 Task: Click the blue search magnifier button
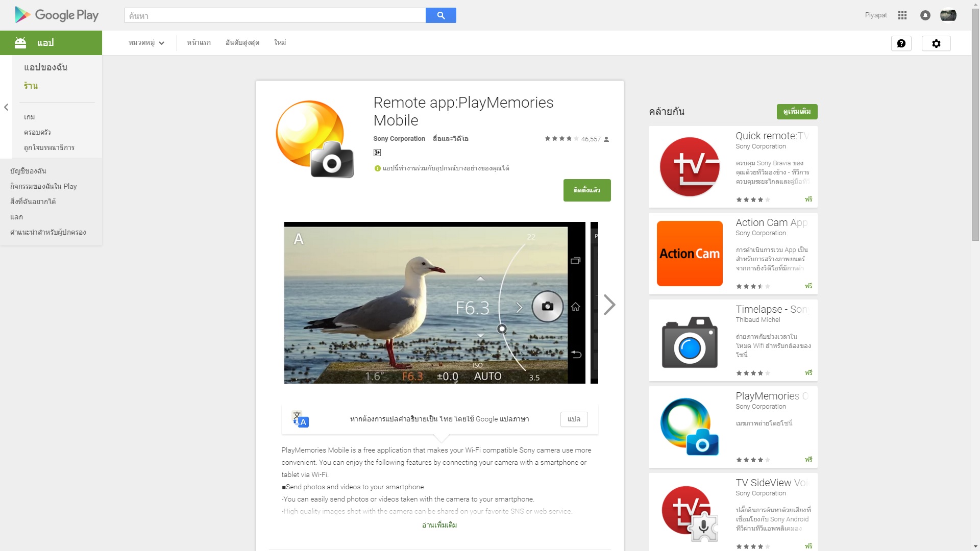click(x=440, y=15)
